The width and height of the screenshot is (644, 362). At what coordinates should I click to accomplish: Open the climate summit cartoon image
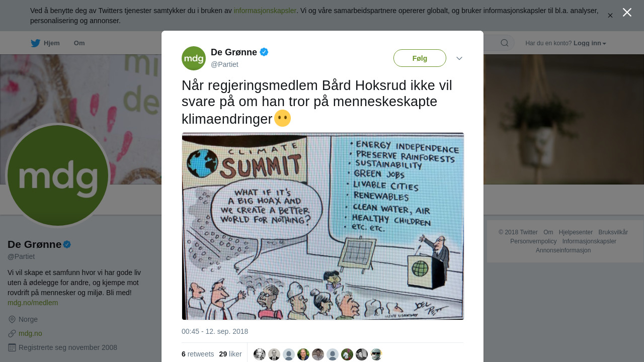[323, 226]
